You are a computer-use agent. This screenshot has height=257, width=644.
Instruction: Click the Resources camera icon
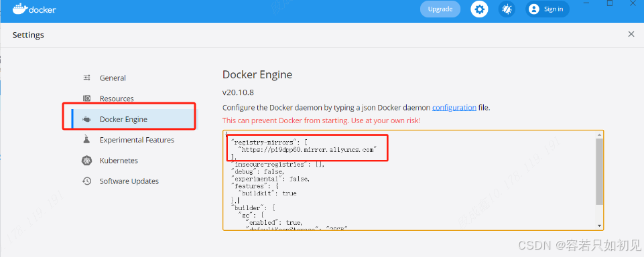(86, 98)
